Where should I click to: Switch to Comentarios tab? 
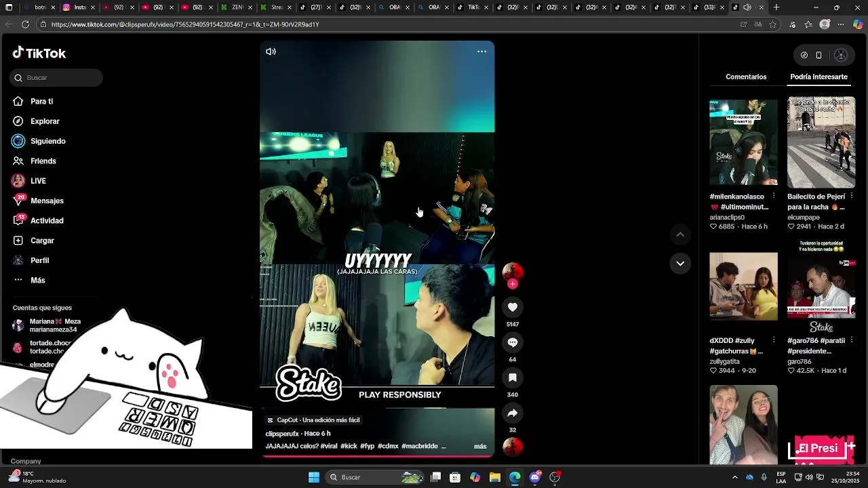click(x=746, y=77)
